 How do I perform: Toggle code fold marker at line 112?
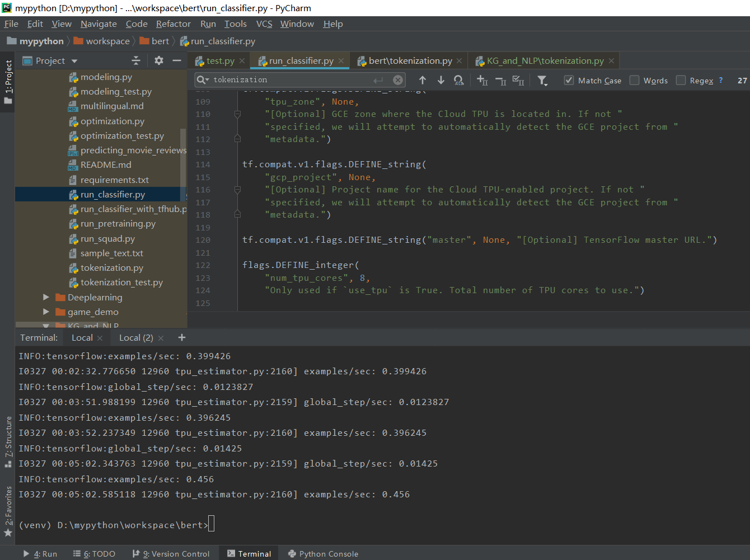tap(237, 139)
